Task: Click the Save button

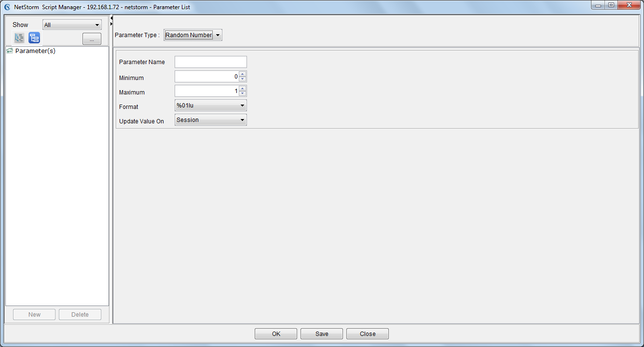Action: point(322,334)
